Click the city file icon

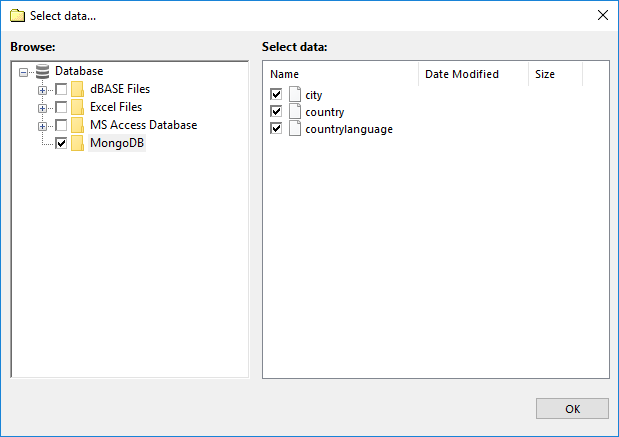295,94
